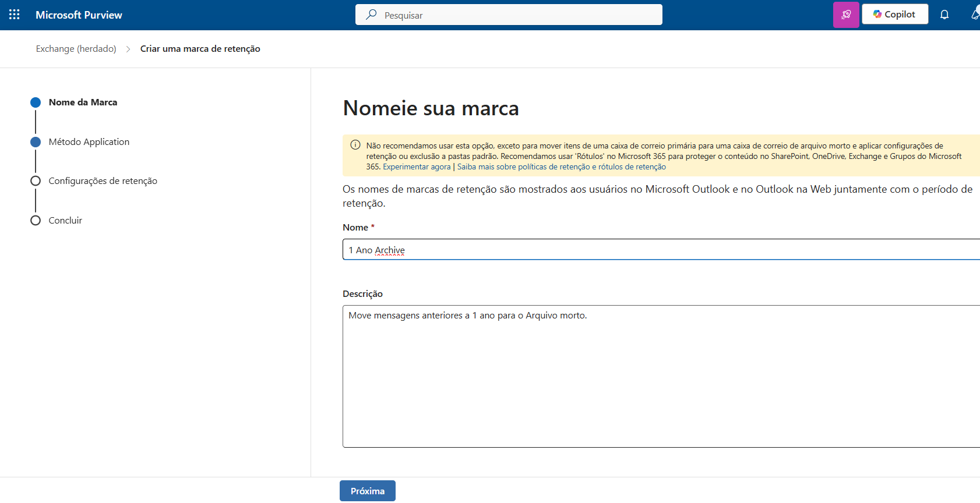Open the notifications bell
The height and width of the screenshot is (503, 980).
click(x=944, y=15)
